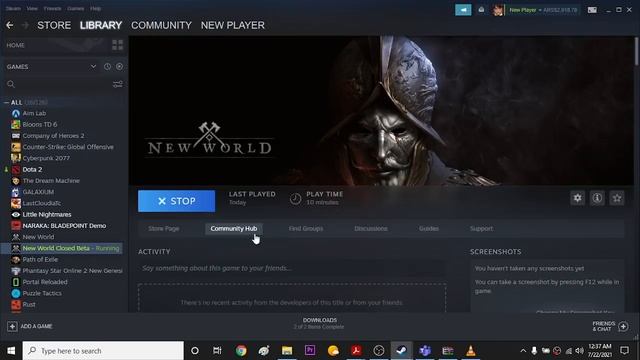The image size is (640, 360).
Task: Open the Guides link
Action: tap(429, 229)
